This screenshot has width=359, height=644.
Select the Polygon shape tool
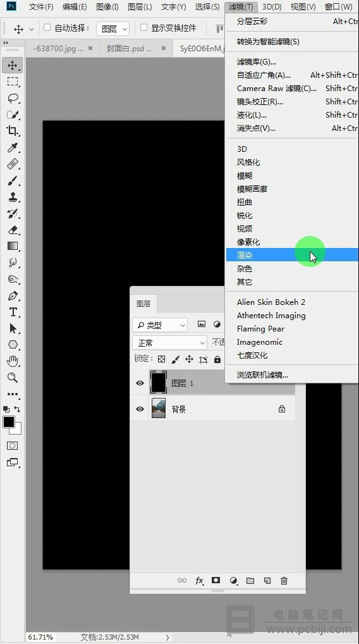point(12,345)
